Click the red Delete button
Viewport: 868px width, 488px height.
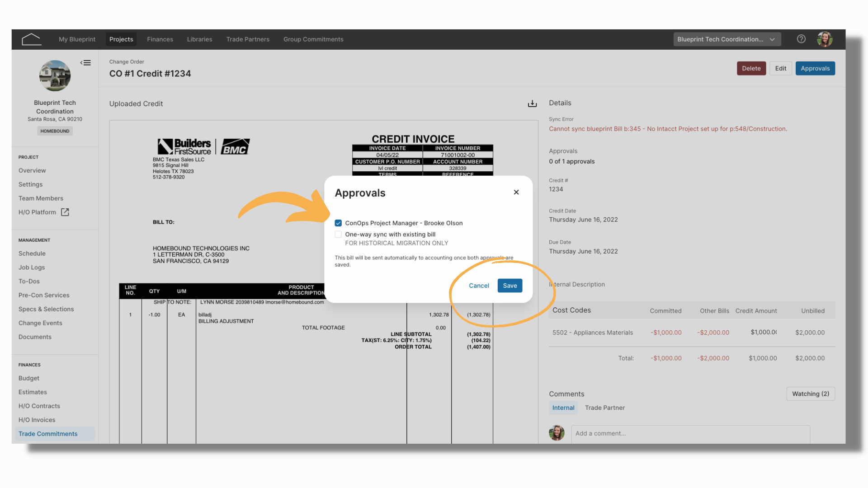point(751,68)
